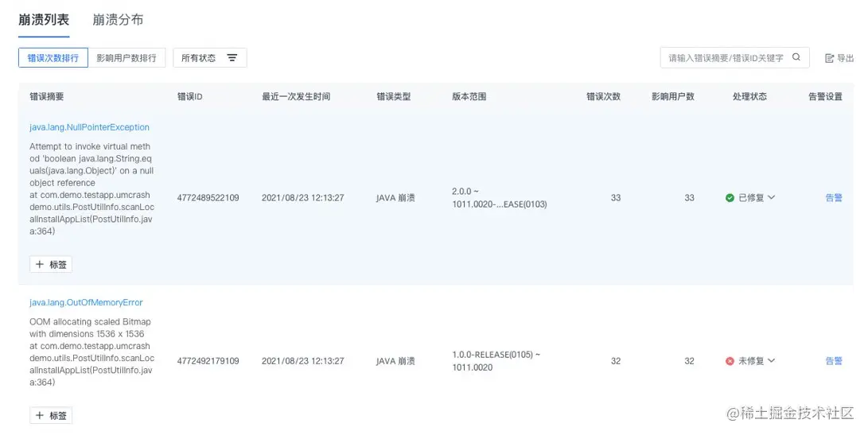The image size is (868, 435).
Task: Open java.lang.OutOfMemoryError error link
Action: [86, 303]
